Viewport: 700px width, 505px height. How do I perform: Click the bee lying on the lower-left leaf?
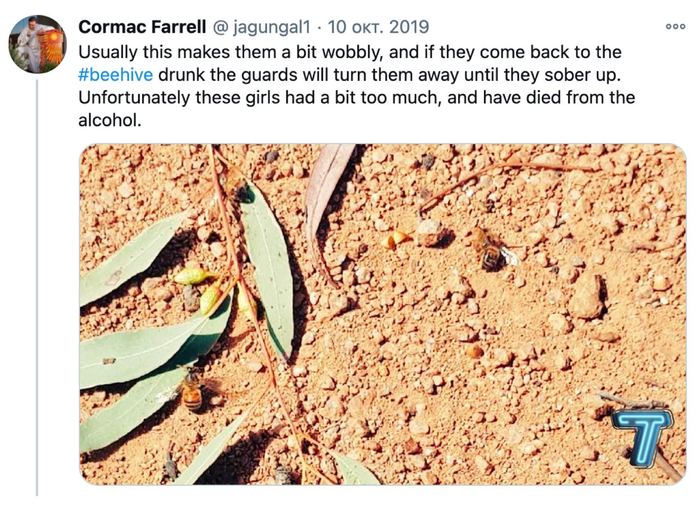pyautogui.click(x=190, y=390)
